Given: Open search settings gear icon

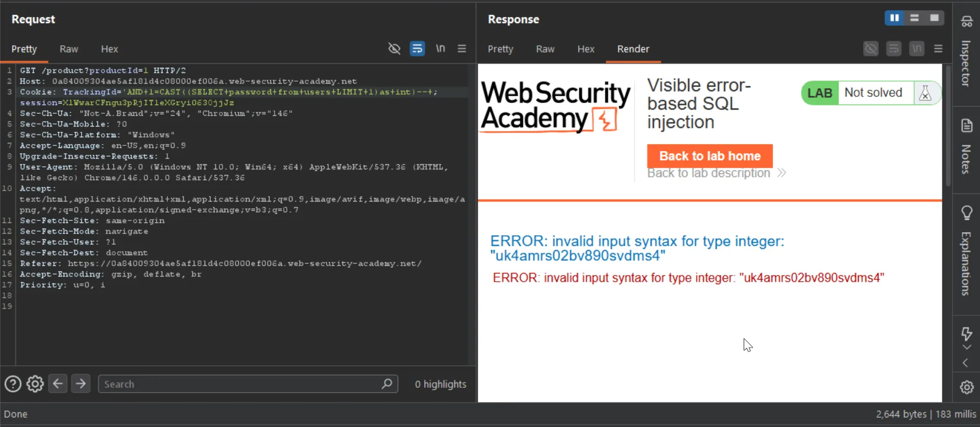Looking at the screenshot, I should point(35,384).
